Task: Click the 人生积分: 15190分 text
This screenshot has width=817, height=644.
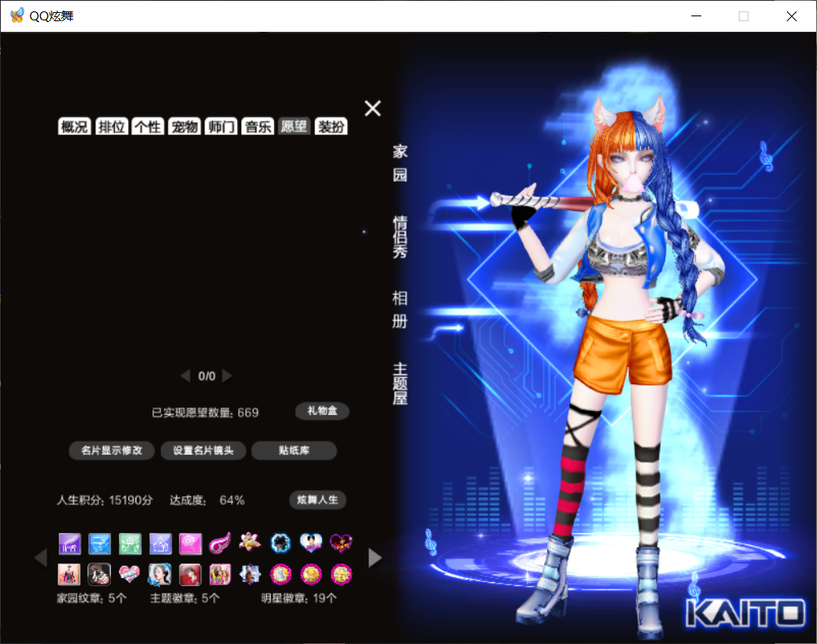Action: pos(104,501)
